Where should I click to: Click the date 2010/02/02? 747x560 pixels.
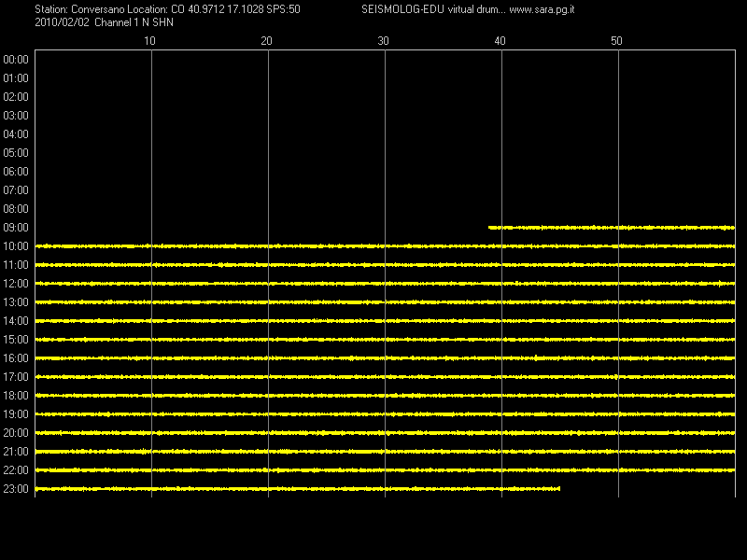[x=62, y=22]
